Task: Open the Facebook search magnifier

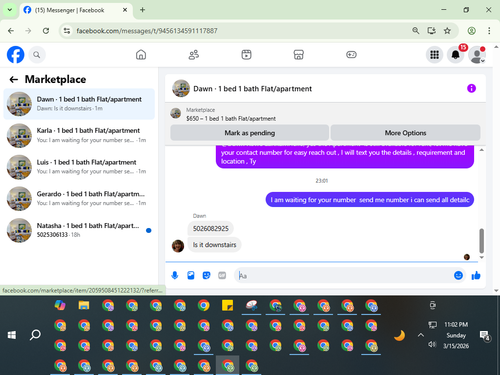Action: click(x=37, y=55)
